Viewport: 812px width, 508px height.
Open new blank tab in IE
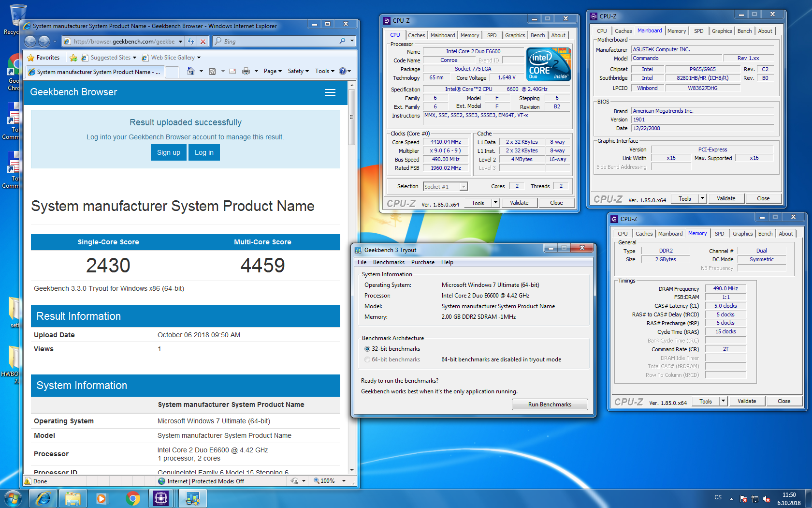pos(172,72)
